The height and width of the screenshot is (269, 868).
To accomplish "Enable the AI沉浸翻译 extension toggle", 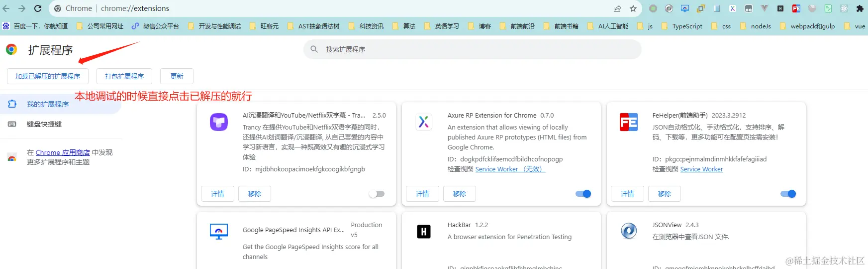I will pos(377,194).
